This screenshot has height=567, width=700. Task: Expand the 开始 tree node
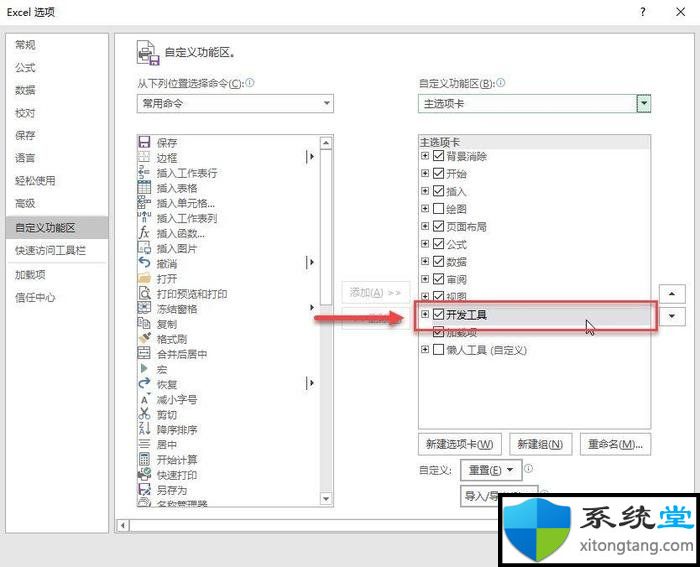click(x=425, y=173)
